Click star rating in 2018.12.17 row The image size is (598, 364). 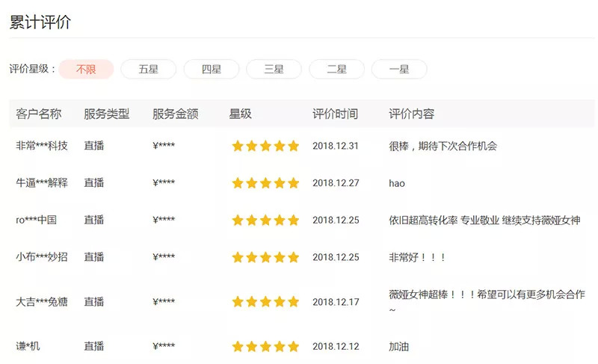265,302
